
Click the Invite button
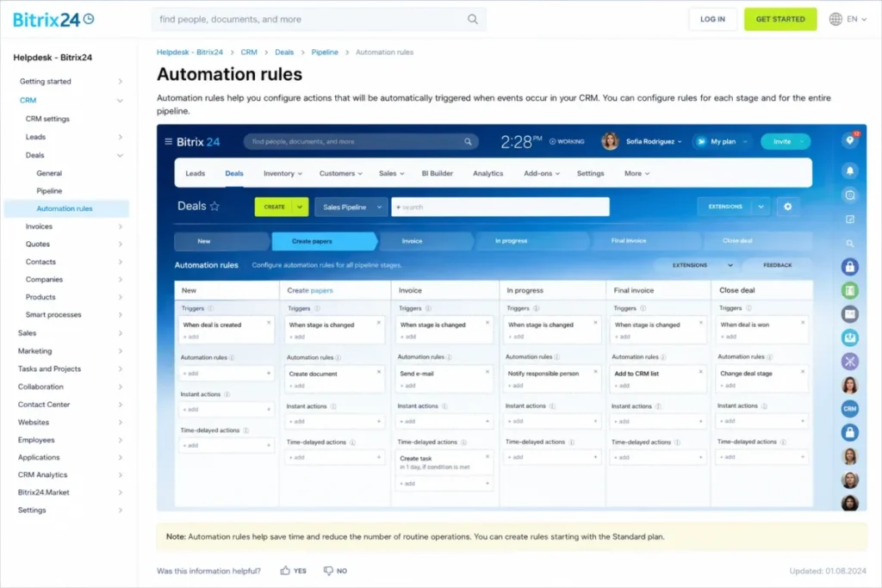point(786,141)
